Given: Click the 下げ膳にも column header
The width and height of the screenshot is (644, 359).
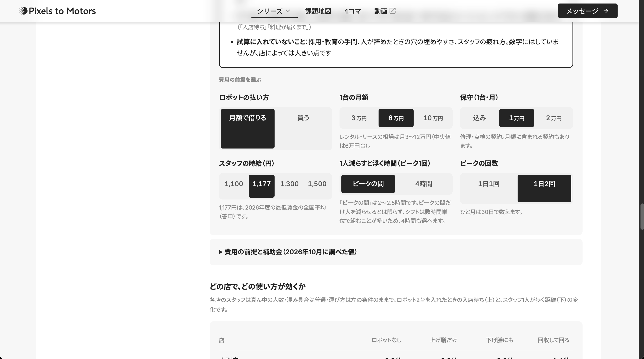Looking at the screenshot, I should tap(500, 340).
